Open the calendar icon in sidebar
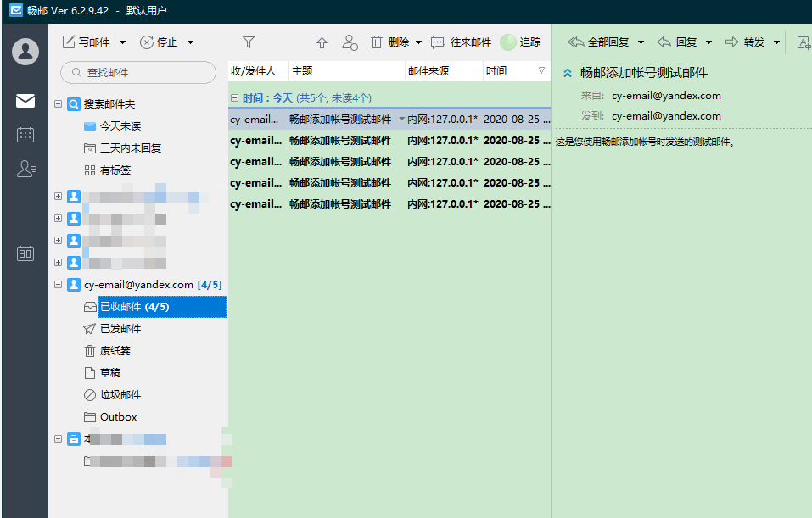812x518 pixels. pyautogui.click(x=25, y=135)
